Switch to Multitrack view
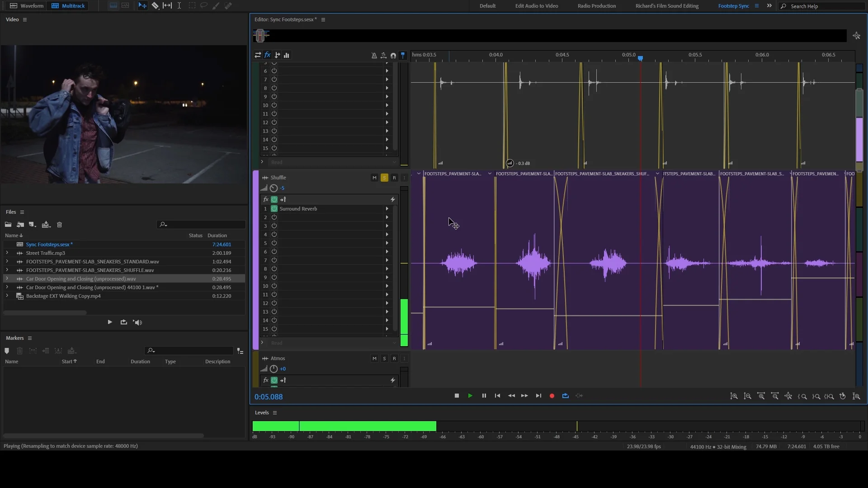The width and height of the screenshot is (868, 488). tap(68, 6)
